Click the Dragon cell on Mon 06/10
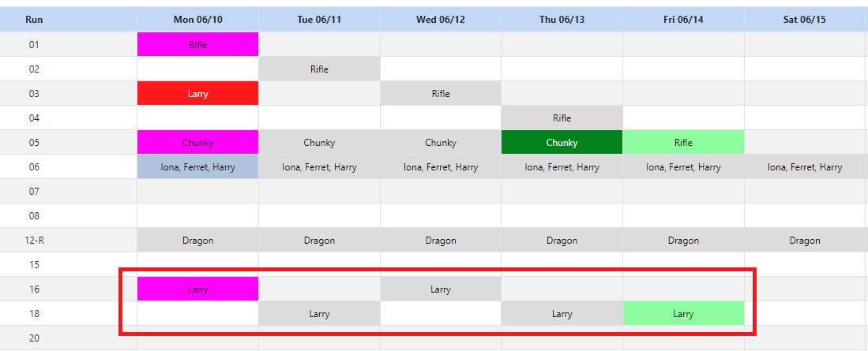This screenshot has height=351, width=868. pyautogui.click(x=197, y=241)
